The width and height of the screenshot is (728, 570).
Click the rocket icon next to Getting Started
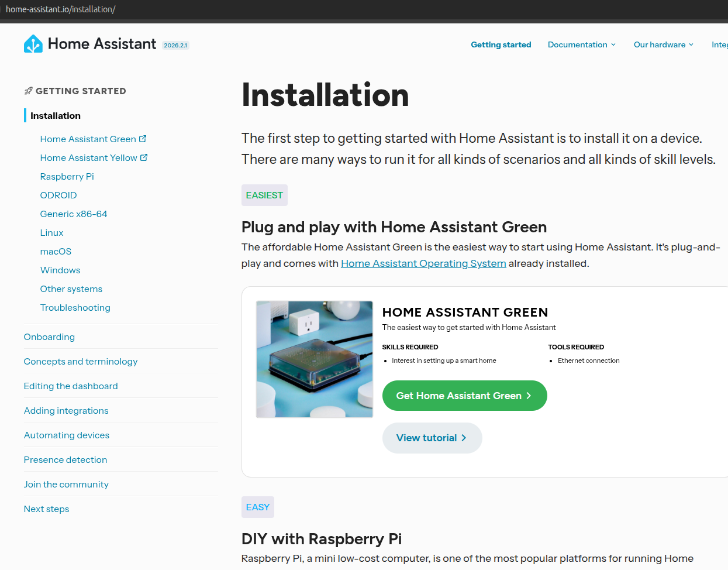click(x=28, y=91)
